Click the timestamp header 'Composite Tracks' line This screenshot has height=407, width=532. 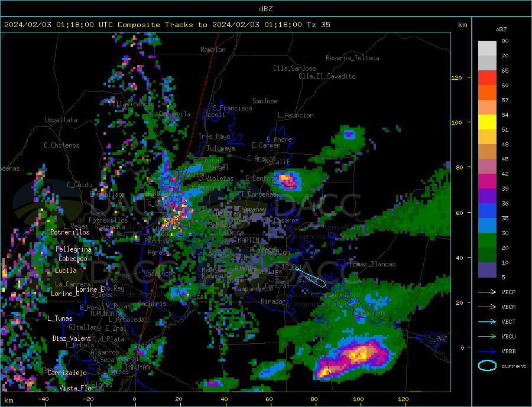tap(167, 25)
